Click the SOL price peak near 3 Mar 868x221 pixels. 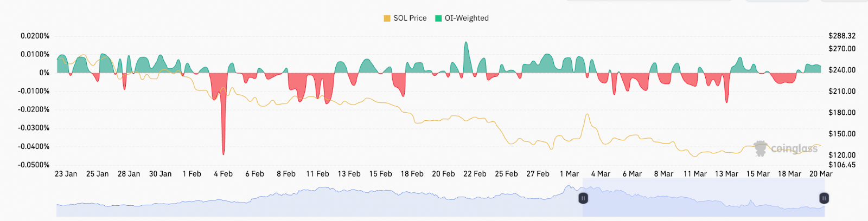pos(586,115)
